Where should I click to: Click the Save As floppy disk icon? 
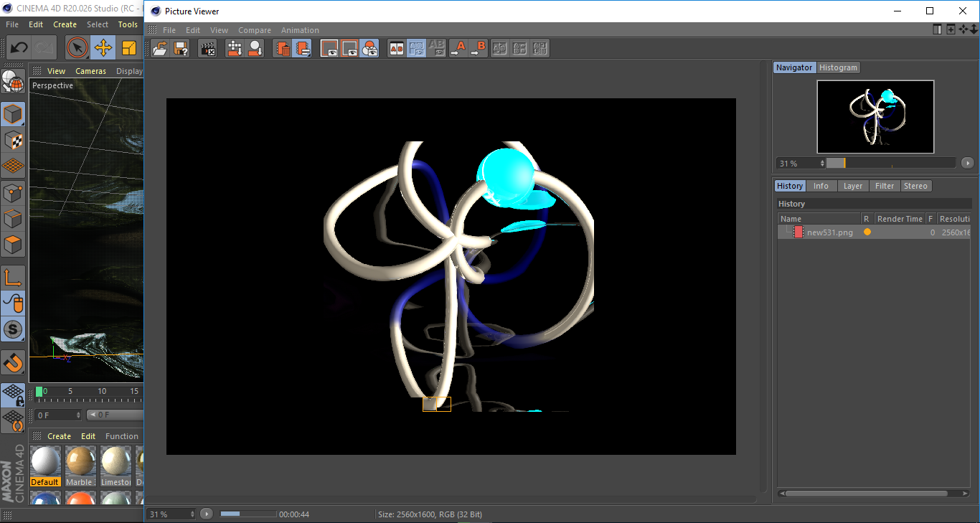point(181,49)
